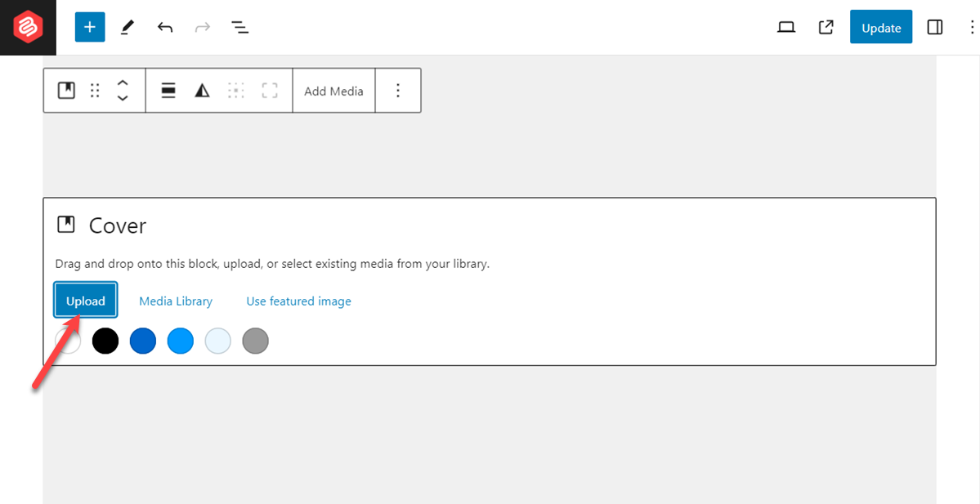Apply a duotone filter to the Cover block
Image resolution: width=980 pixels, height=504 pixels.
click(x=202, y=90)
